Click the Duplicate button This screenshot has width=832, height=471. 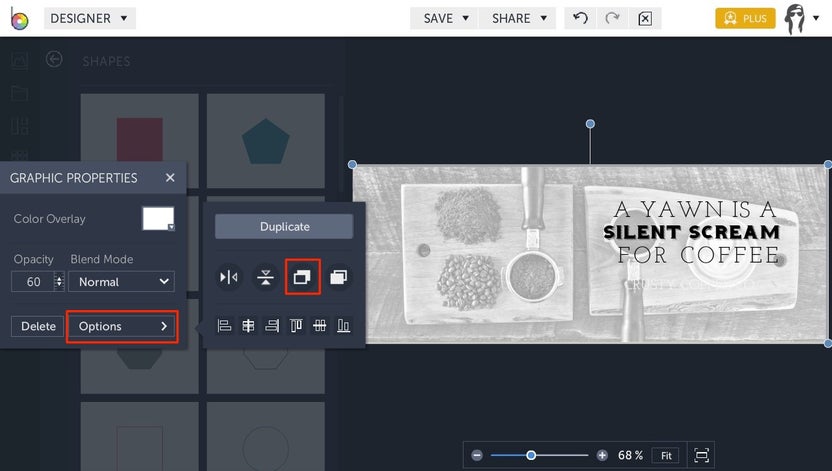(284, 226)
